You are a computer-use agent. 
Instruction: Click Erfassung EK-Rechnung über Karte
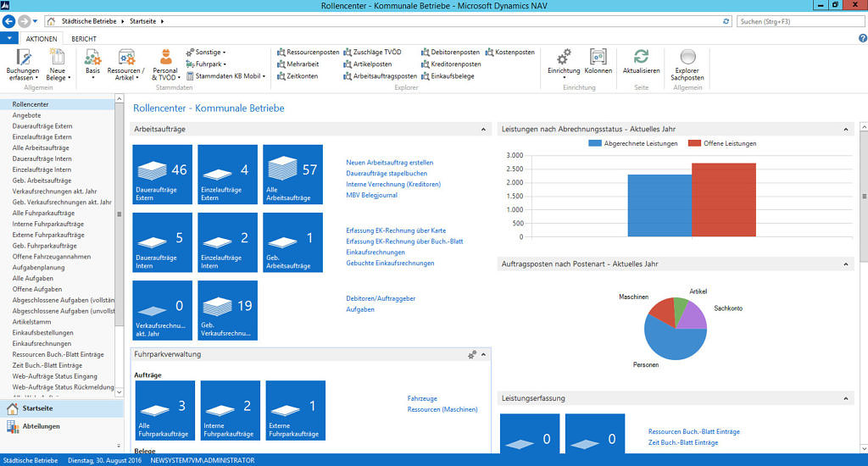(396, 230)
